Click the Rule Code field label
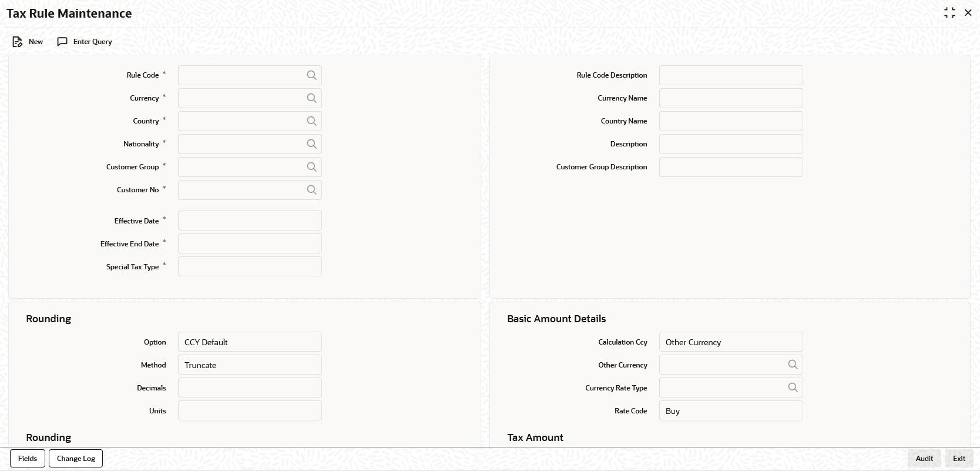980x471 pixels. 143,75
